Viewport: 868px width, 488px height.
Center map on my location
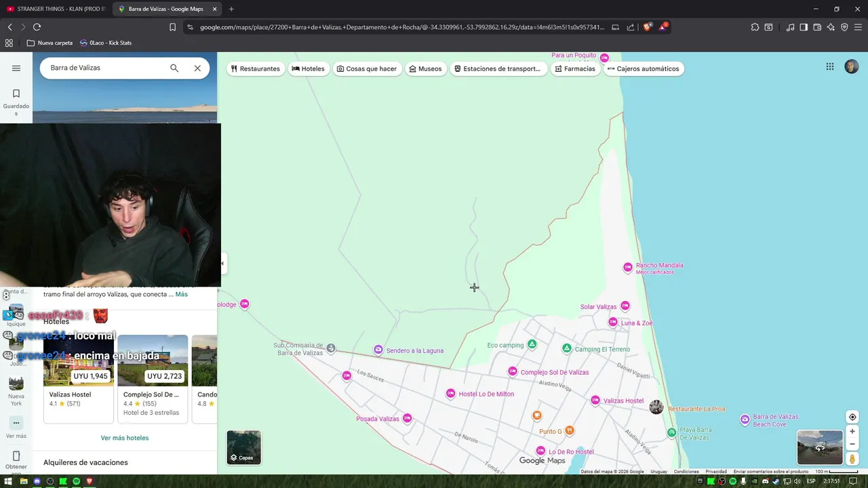click(x=852, y=417)
